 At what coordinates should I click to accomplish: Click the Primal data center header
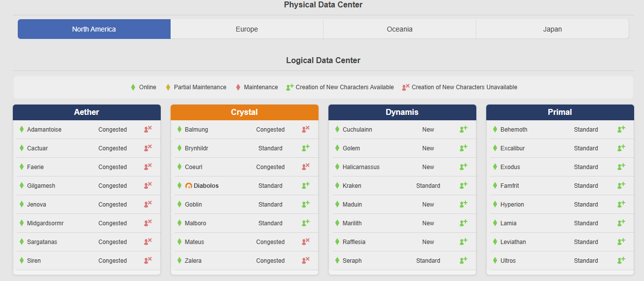pyautogui.click(x=560, y=112)
